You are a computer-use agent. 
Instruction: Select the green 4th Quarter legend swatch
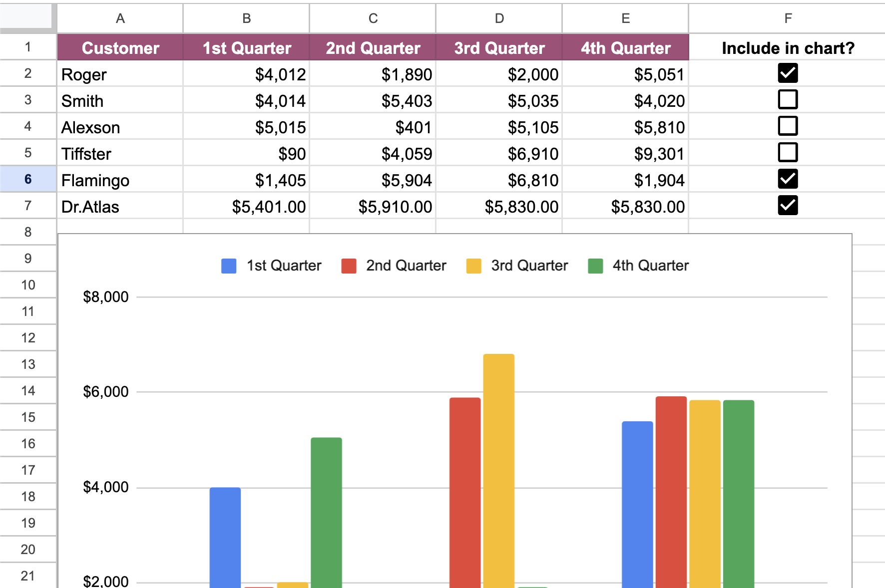tap(595, 266)
